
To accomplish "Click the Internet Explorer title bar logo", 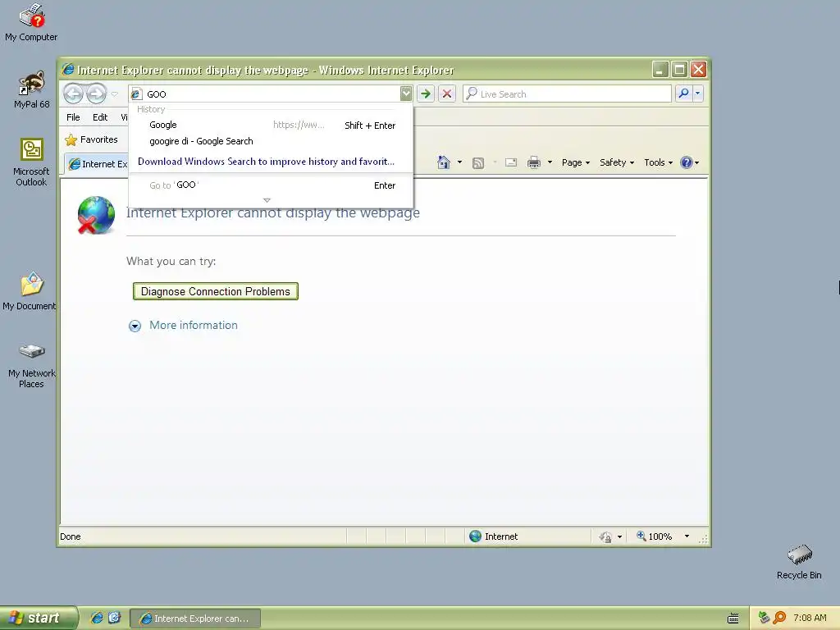I will coord(68,70).
